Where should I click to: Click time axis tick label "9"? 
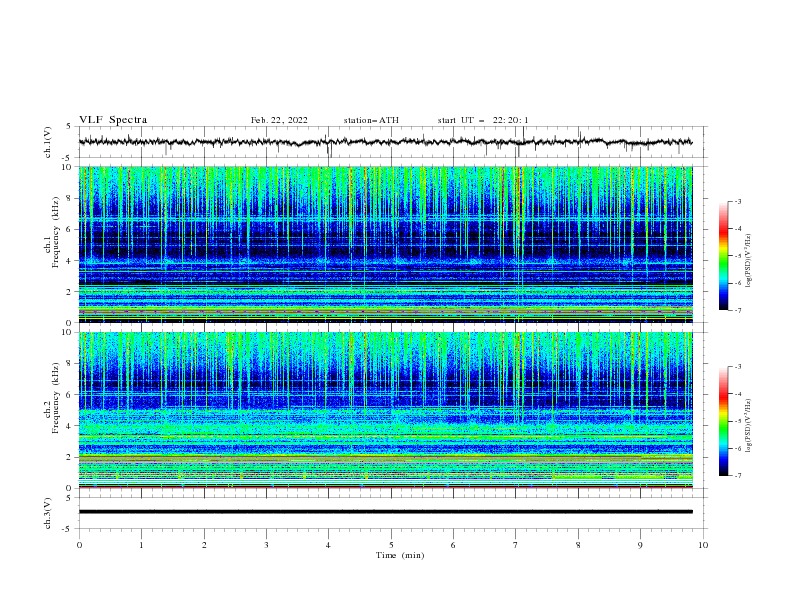tap(640, 545)
